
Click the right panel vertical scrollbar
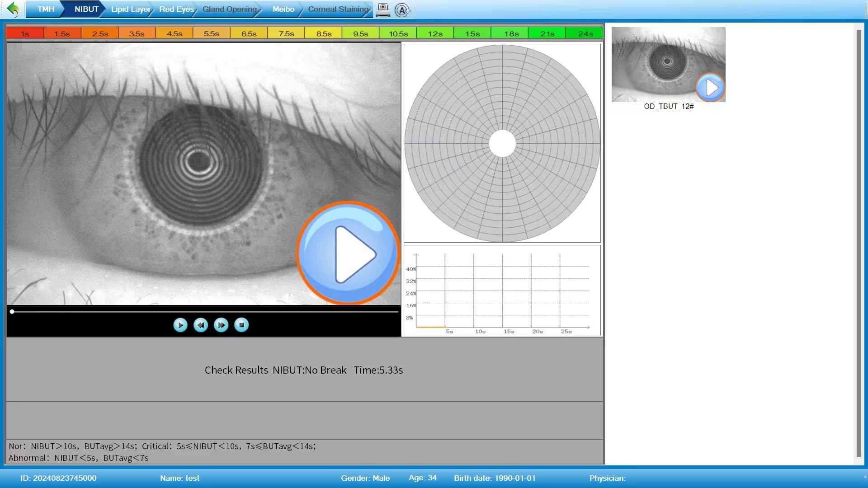pyautogui.click(x=859, y=244)
